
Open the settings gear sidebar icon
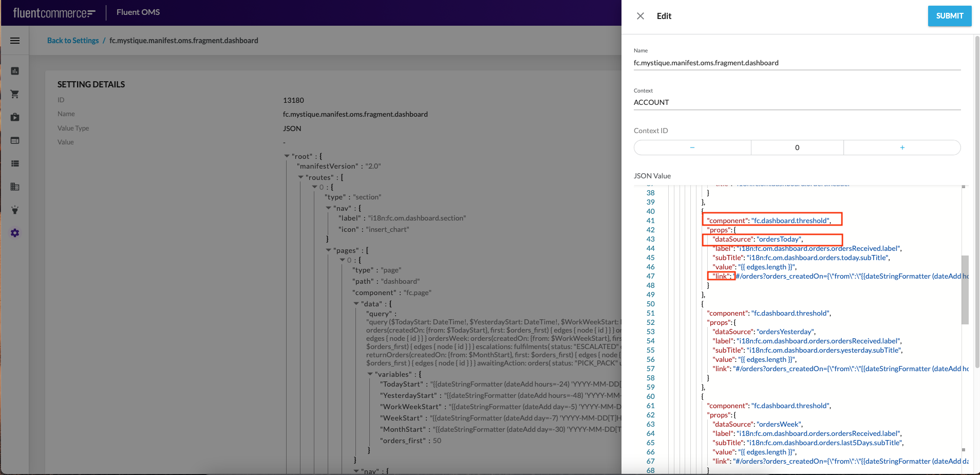[x=15, y=233]
